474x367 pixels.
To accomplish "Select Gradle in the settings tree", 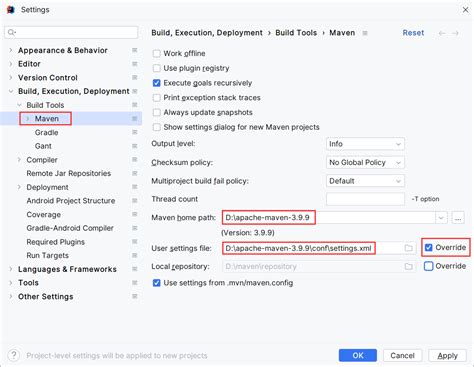I will click(47, 133).
